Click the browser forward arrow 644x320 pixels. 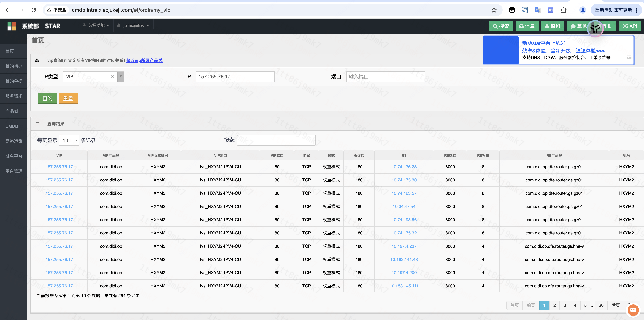pyautogui.click(x=21, y=10)
